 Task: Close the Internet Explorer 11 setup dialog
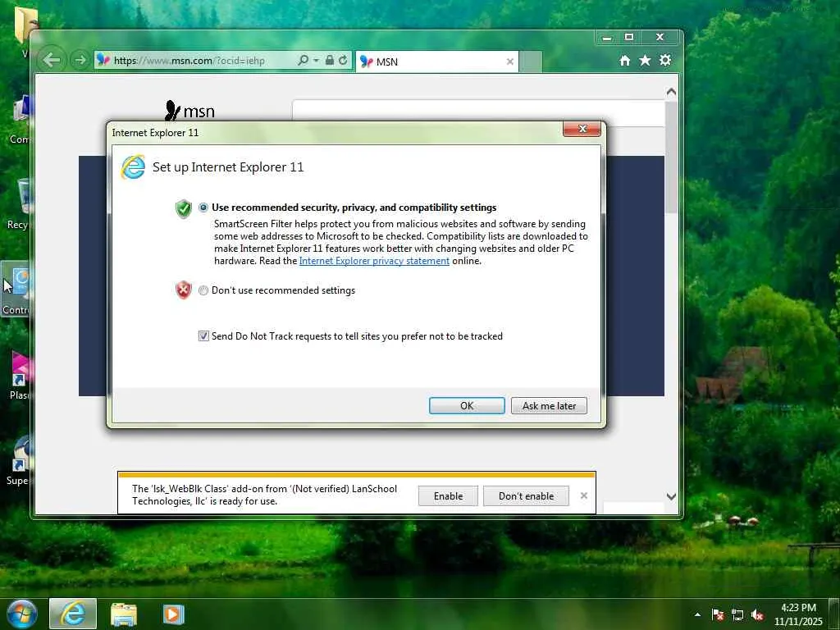pos(582,129)
